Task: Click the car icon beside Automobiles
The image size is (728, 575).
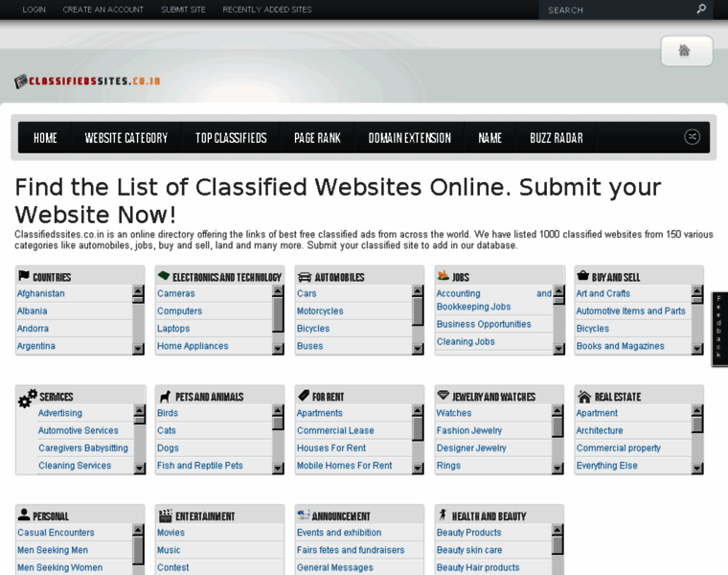Action: point(305,277)
